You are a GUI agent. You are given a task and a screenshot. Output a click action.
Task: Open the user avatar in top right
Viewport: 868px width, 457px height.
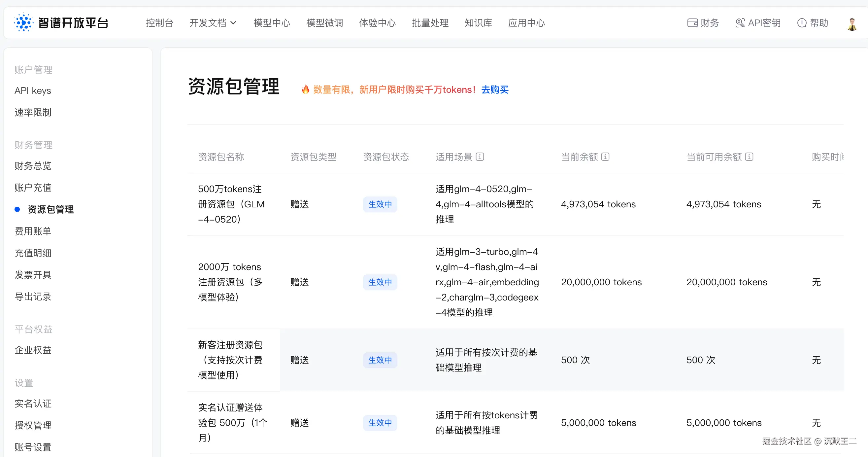click(x=852, y=24)
